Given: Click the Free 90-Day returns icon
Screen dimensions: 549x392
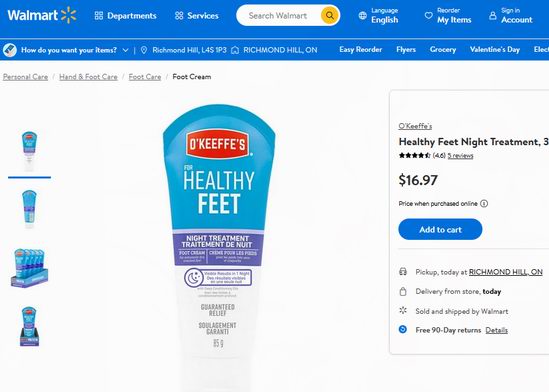Looking at the screenshot, I should (403, 329).
